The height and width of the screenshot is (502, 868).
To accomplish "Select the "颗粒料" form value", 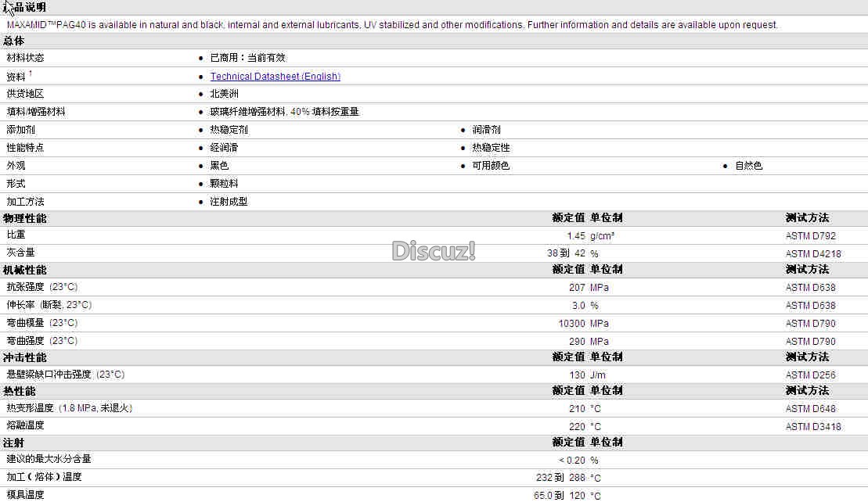I will tap(224, 184).
